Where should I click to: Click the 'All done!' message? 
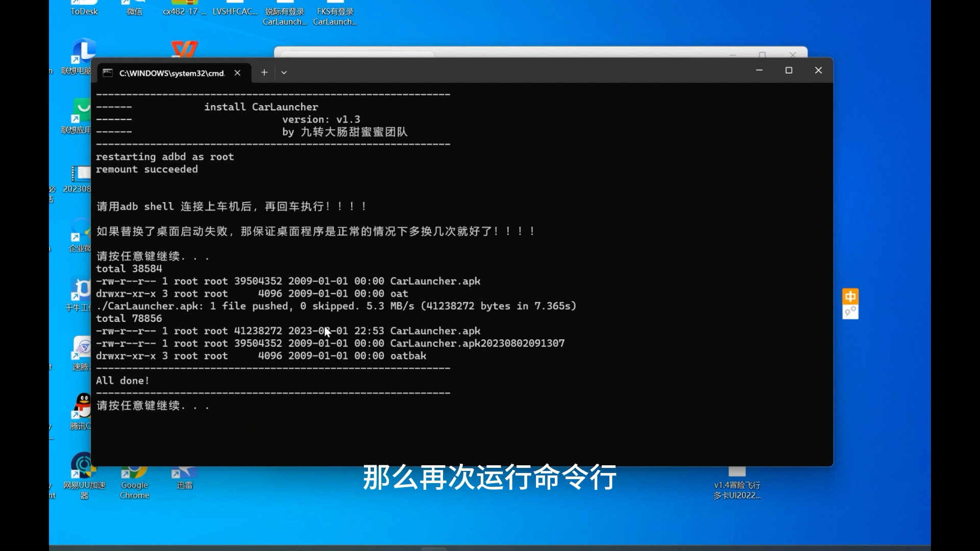pos(122,381)
